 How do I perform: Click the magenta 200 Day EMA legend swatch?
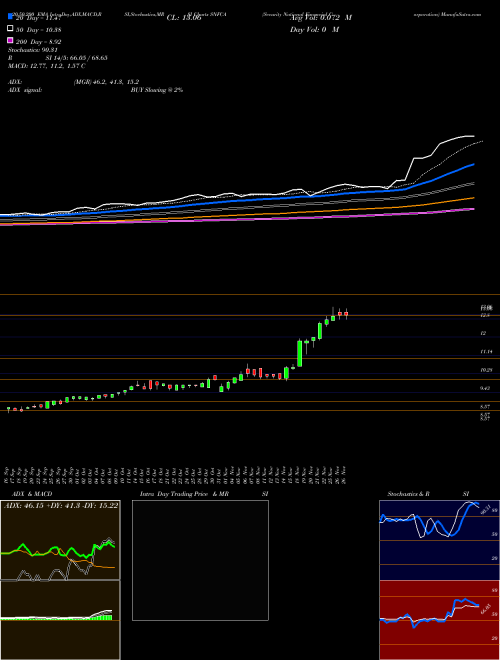pos(10,40)
